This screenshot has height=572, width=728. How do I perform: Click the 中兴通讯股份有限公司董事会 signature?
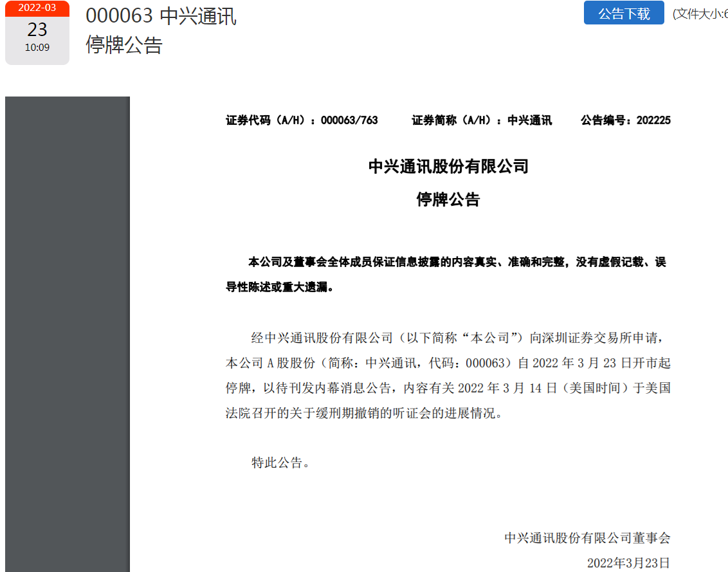(587, 538)
